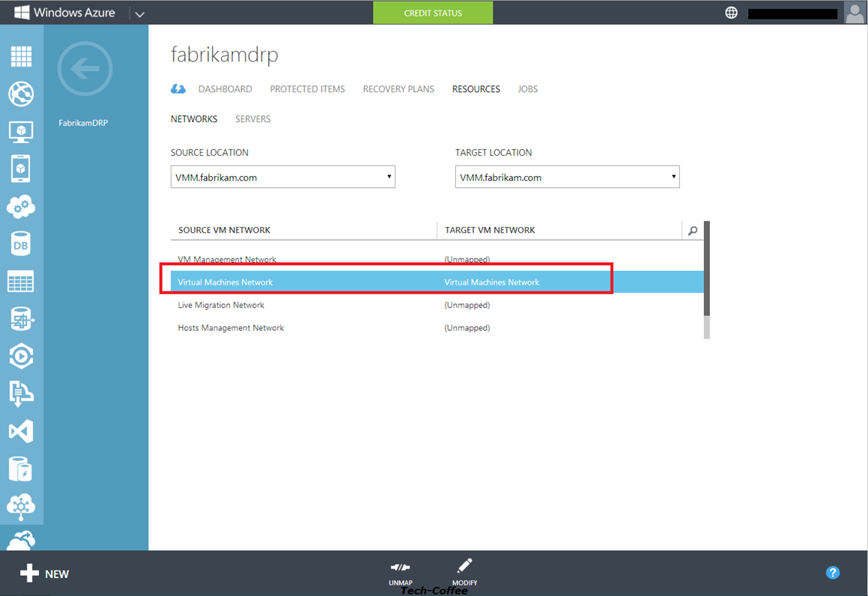Open the Virtual Machines monitor icon
868x596 pixels.
coord(21,132)
